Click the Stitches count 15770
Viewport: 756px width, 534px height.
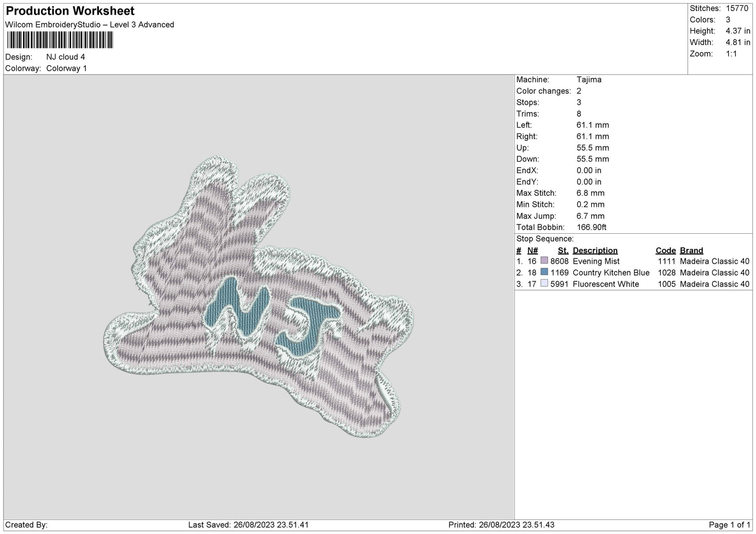click(x=737, y=8)
